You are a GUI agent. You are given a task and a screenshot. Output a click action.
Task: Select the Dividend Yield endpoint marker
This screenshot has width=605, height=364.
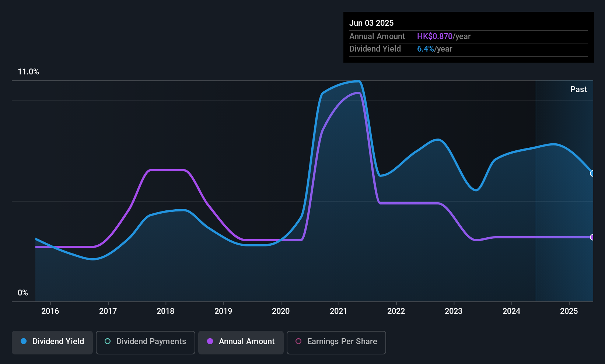[592, 174]
